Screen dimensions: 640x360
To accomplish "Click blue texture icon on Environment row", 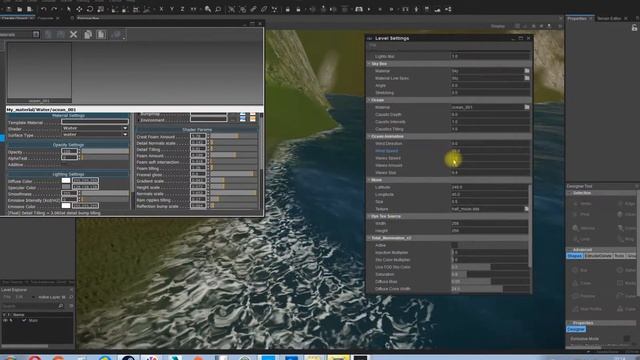I will [243, 119].
